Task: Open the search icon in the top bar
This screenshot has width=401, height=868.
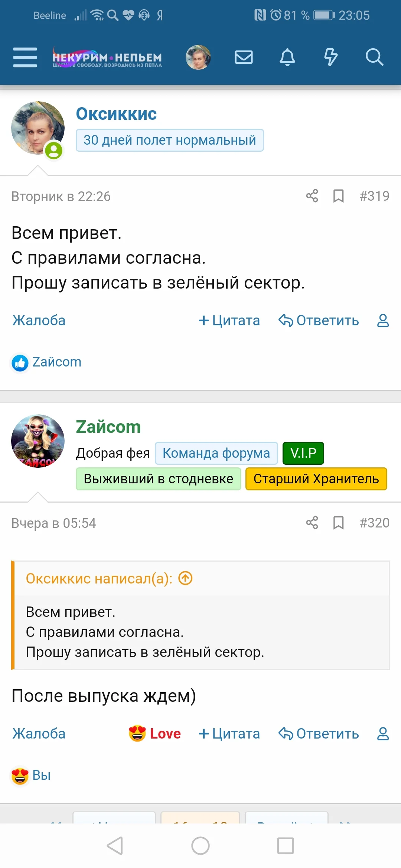Action: pyautogui.click(x=375, y=57)
